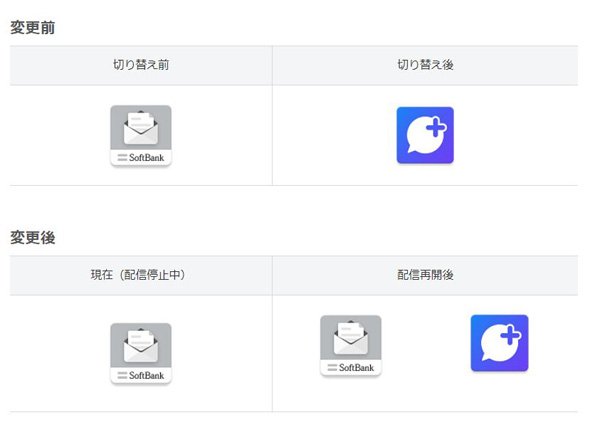590x430 pixels.
Task: Click the plus sign in 切り替え後 message icon
Action: coord(436,127)
